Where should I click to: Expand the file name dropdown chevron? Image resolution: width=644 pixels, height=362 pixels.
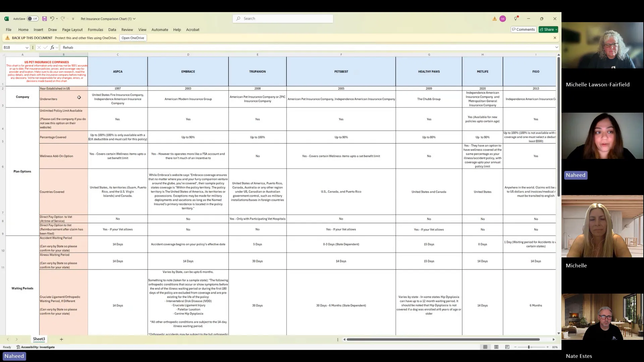[x=134, y=19]
